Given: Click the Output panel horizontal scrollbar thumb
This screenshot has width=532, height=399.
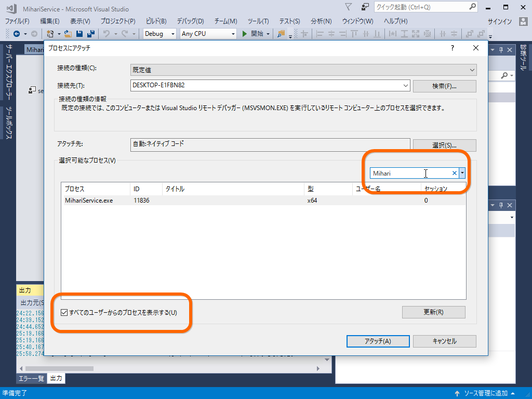Looking at the screenshot, I should pyautogui.click(x=59, y=368).
